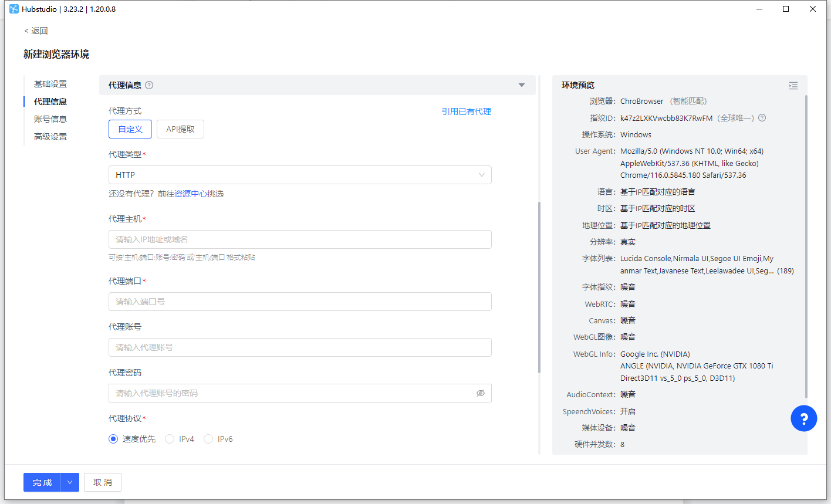Click 引用已有代理 link
Screen dimensions: 831x504
coord(467,111)
